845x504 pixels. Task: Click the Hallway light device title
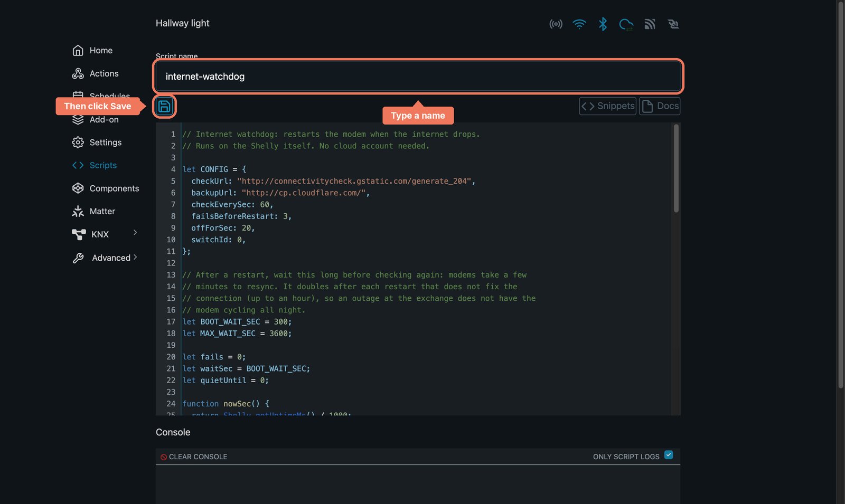[182, 23]
